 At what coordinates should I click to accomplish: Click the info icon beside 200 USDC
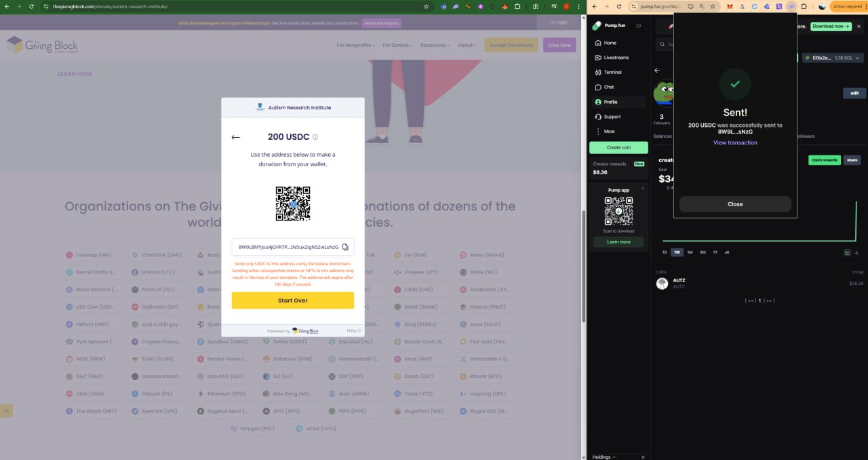click(x=315, y=137)
